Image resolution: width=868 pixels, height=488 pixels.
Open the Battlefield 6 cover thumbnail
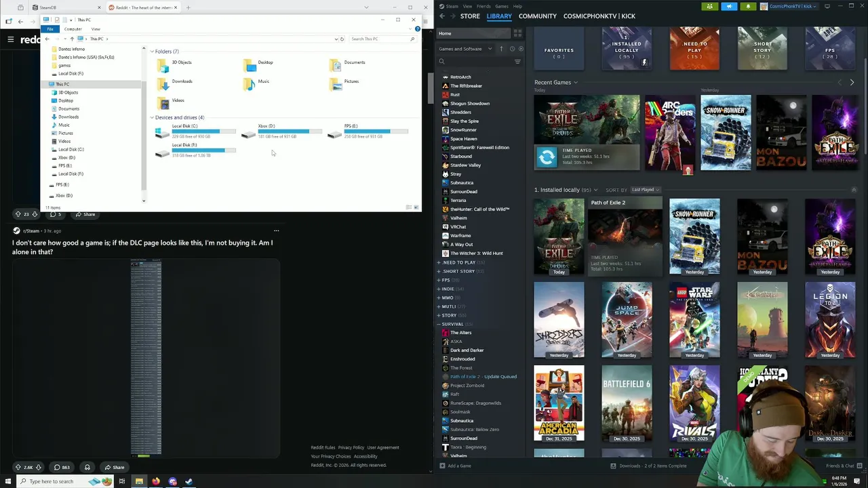tap(627, 403)
